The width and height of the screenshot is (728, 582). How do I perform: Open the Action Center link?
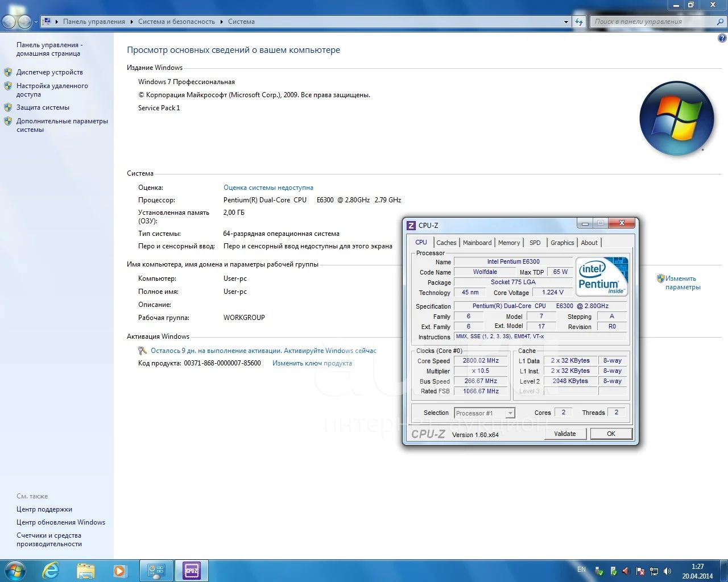click(x=44, y=509)
